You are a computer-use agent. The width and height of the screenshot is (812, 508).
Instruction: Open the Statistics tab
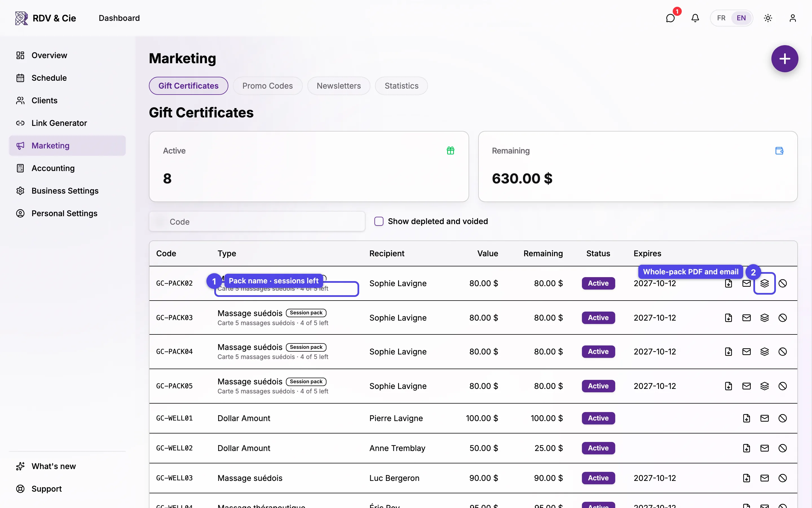point(401,86)
